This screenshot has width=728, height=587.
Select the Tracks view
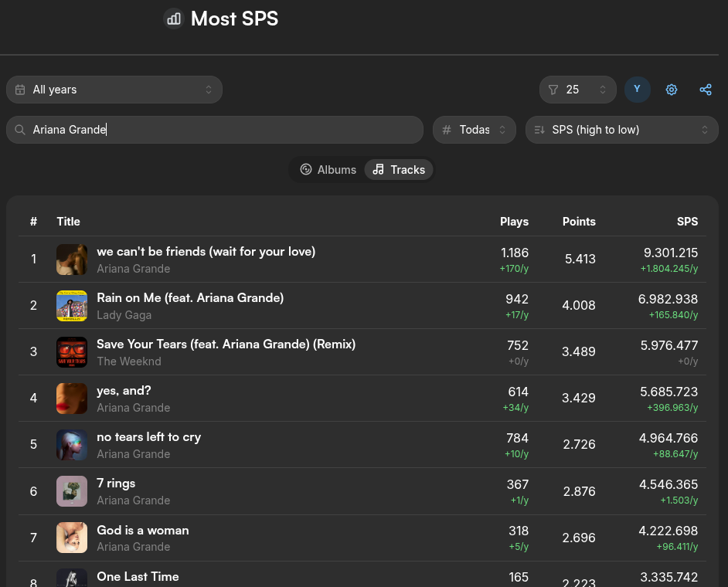pyautogui.click(x=399, y=170)
